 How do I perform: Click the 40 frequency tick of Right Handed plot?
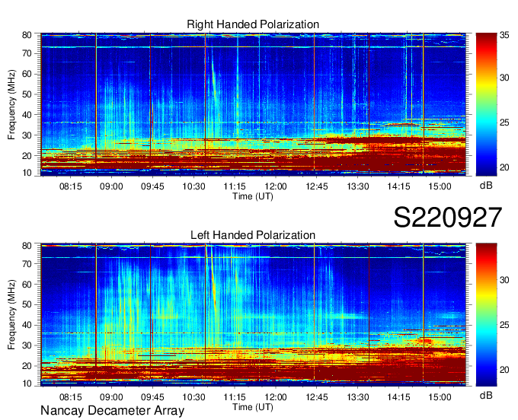click(x=27, y=115)
